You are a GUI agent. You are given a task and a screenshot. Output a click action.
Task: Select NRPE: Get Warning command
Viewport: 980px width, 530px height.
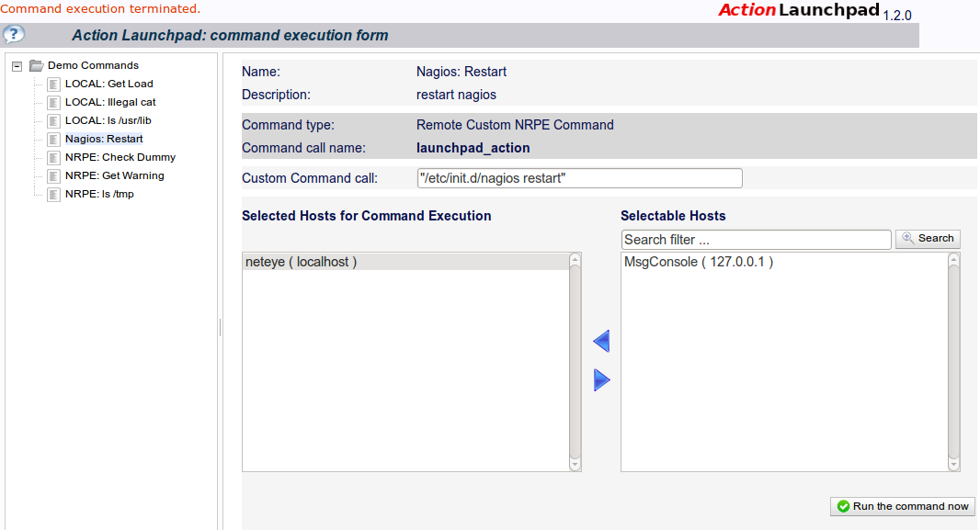click(114, 175)
